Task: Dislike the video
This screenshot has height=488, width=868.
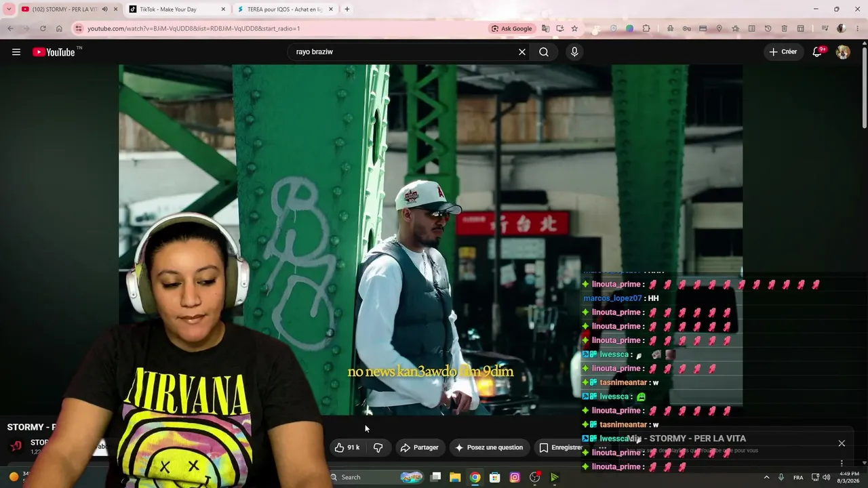Action: pyautogui.click(x=378, y=447)
